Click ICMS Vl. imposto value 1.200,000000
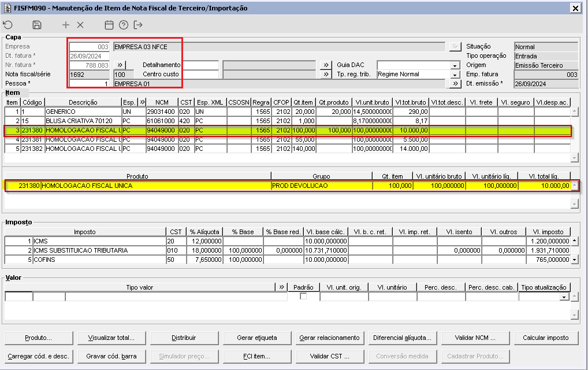The image size is (588, 370). [x=548, y=241]
